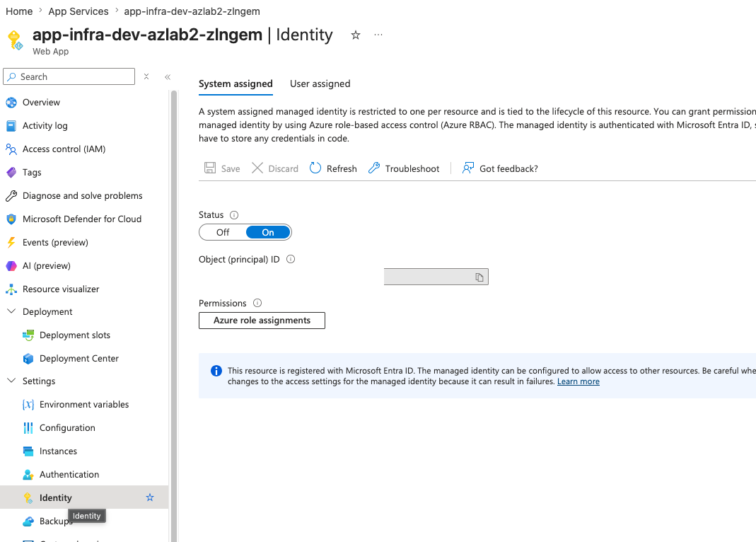Screen dimensions: 756x542
Task: Open Azure role assignments
Action: [262, 321]
